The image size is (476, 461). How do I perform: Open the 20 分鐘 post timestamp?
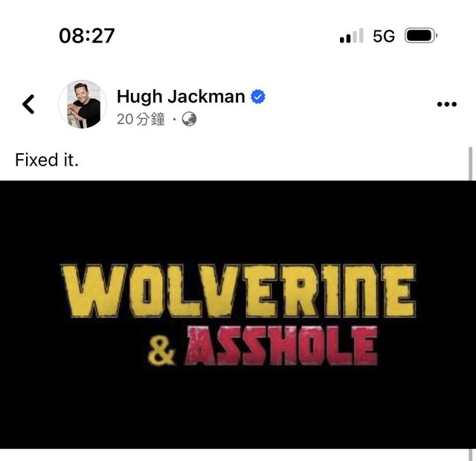pos(141,119)
